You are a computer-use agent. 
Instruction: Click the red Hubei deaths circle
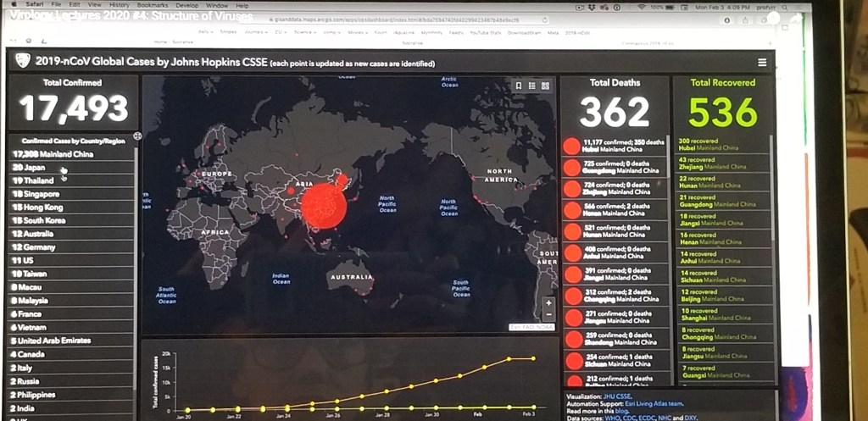click(x=572, y=147)
